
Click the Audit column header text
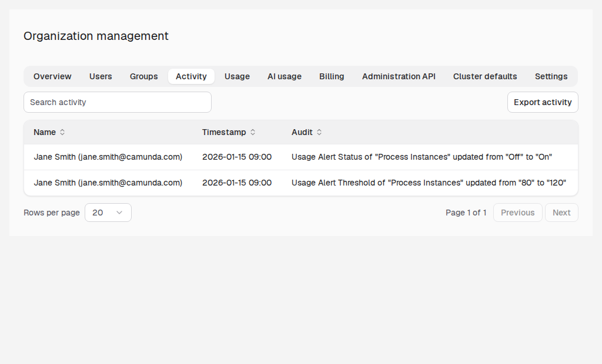click(302, 132)
